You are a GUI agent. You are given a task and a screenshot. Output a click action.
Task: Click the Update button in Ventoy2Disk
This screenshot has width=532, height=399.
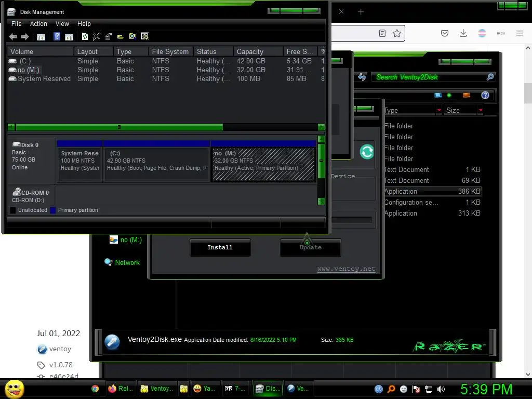(311, 247)
